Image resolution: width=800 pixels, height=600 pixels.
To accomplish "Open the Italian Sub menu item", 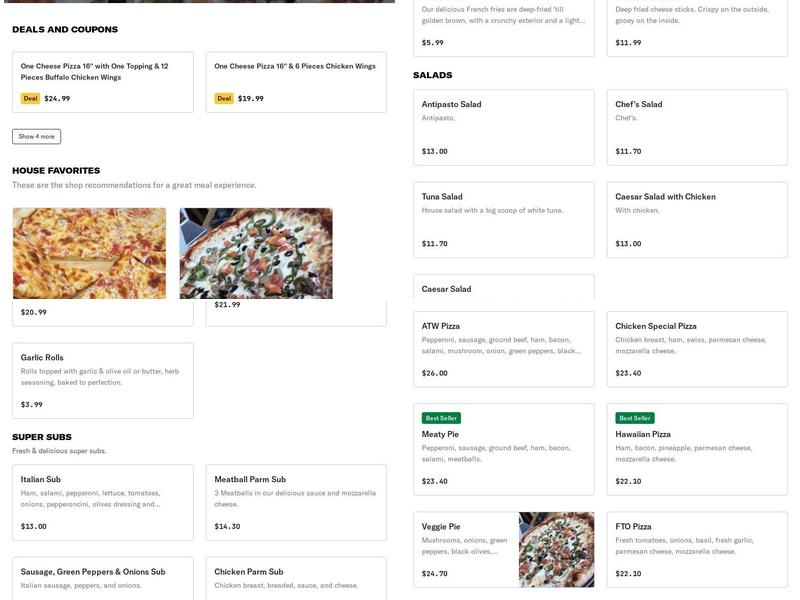I will (x=102, y=502).
